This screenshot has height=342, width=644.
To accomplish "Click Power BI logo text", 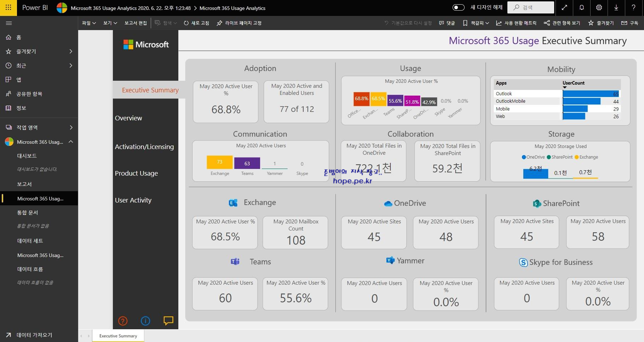I will [x=35, y=7].
